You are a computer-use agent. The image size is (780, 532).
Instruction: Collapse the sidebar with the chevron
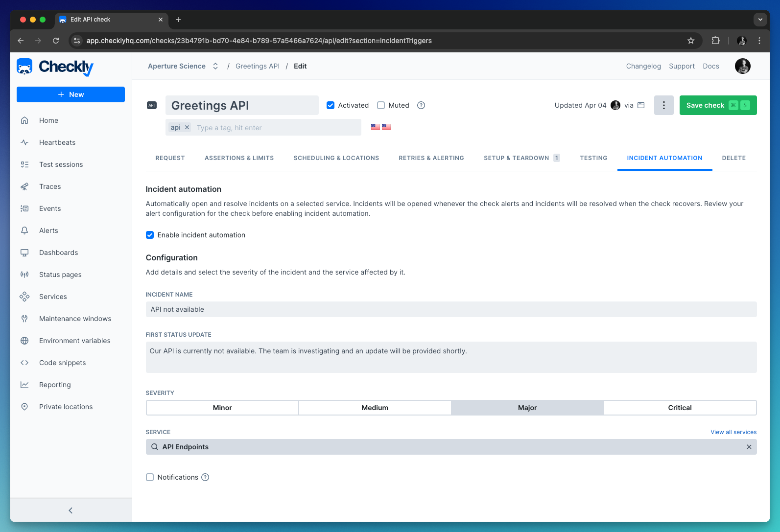tap(71, 510)
